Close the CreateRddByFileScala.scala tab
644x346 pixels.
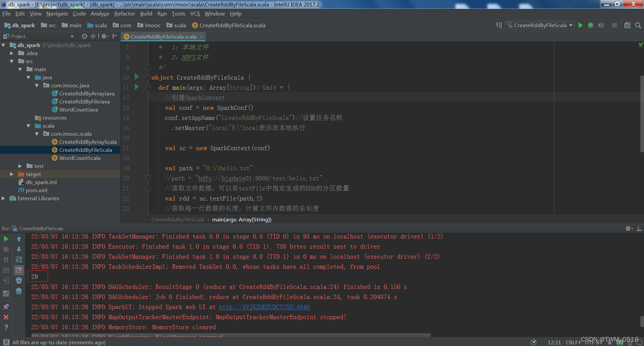click(201, 37)
